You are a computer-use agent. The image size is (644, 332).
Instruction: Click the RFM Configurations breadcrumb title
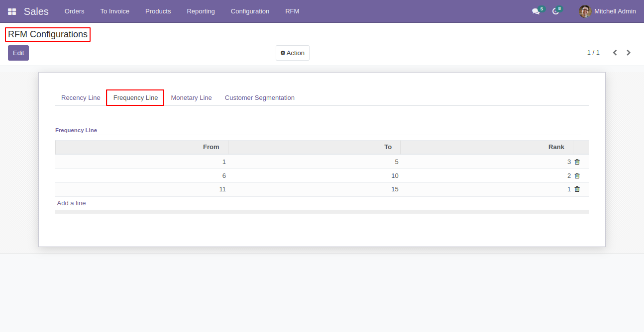48,34
